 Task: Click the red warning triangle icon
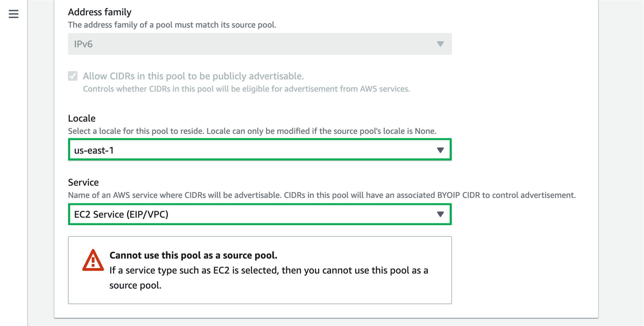93,260
